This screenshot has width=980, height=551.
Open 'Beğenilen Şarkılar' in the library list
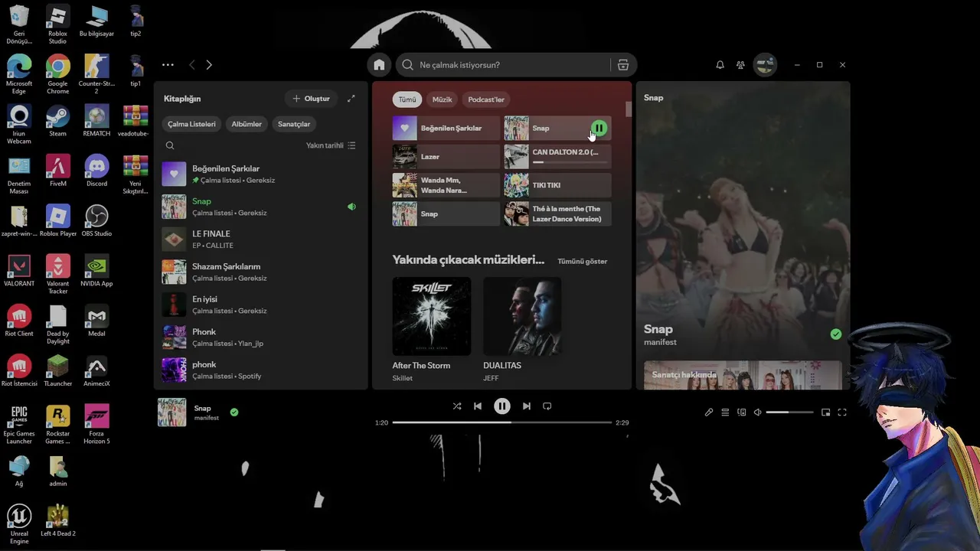pos(260,174)
